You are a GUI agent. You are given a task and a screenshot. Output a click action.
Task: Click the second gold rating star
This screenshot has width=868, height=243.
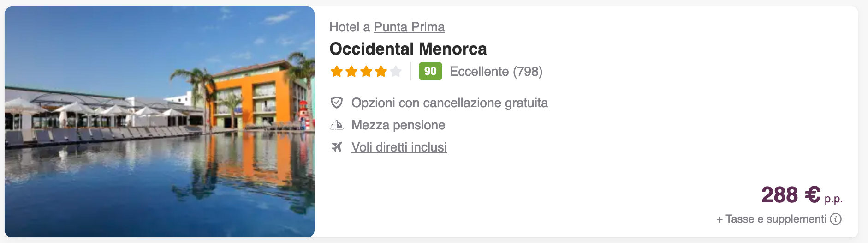pos(351,72)
